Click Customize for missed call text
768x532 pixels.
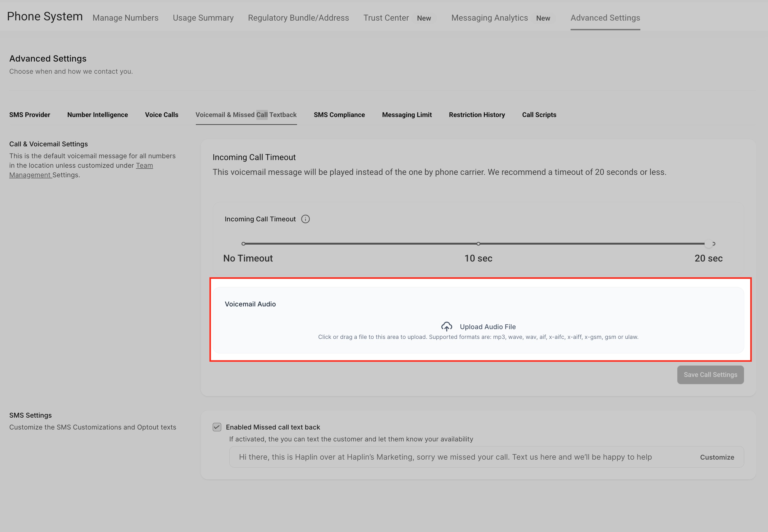click(x=717, y=457)
